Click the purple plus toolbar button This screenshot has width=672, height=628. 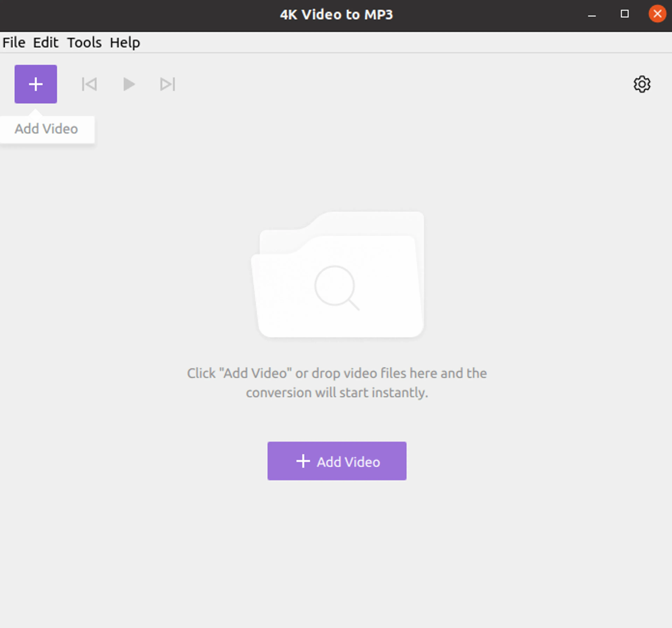click(36, 84)
